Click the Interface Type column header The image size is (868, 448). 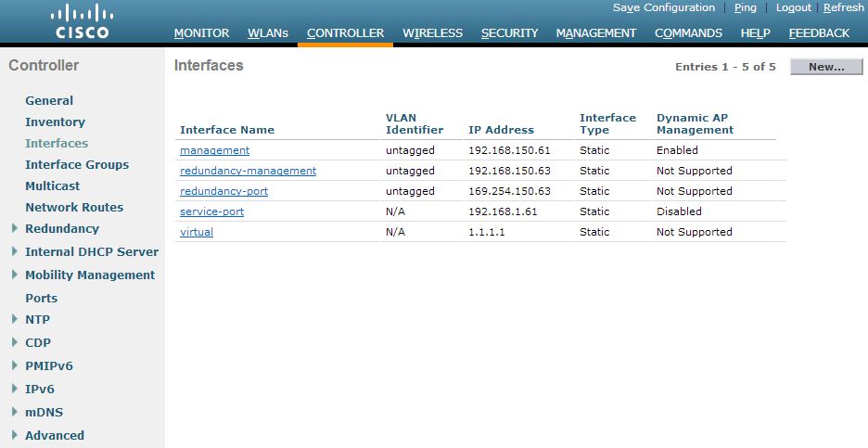tap(607, 124)
